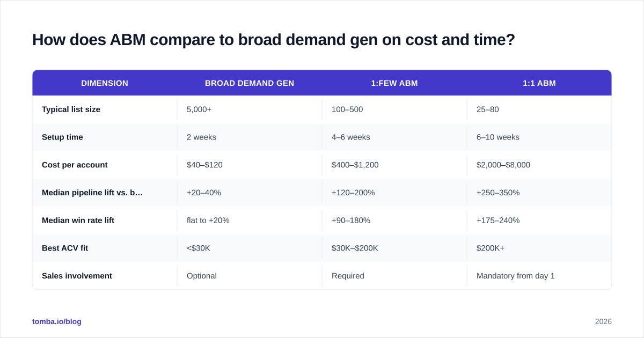This screenshot has height=338, width=644.
Task: Click the '+250–350%' cell
Action: click(498, 193)
